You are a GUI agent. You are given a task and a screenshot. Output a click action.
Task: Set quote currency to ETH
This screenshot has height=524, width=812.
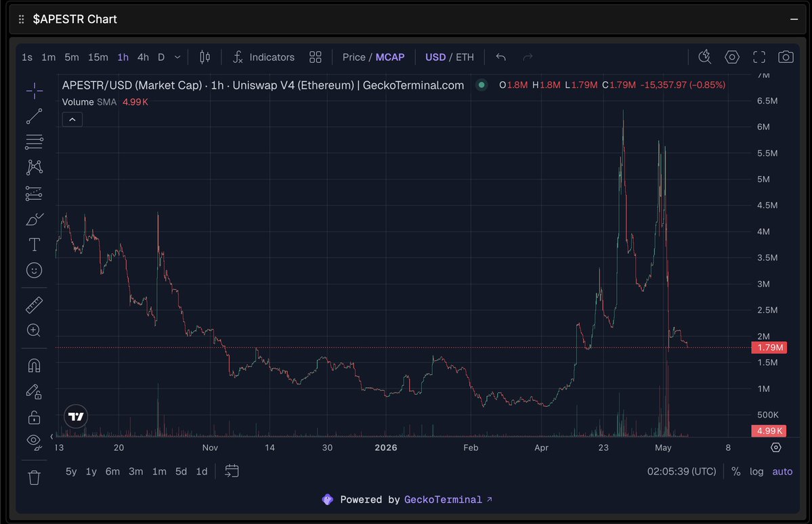coord(465,57)
